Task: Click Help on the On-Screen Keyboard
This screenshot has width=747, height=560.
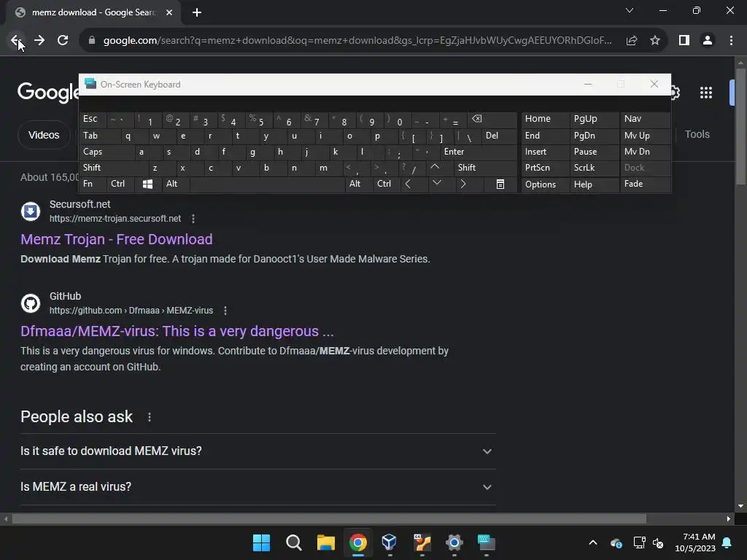Action: coord(594,184)
